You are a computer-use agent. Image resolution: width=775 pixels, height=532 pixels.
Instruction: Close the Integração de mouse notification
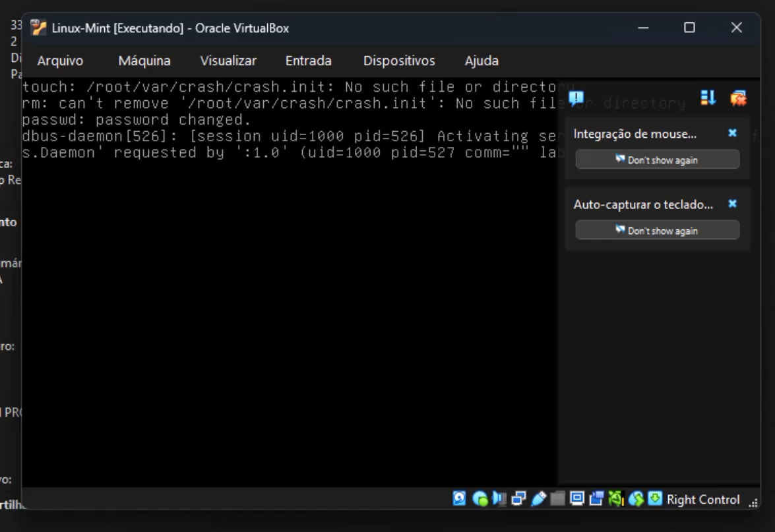click(x=733, y=133)
